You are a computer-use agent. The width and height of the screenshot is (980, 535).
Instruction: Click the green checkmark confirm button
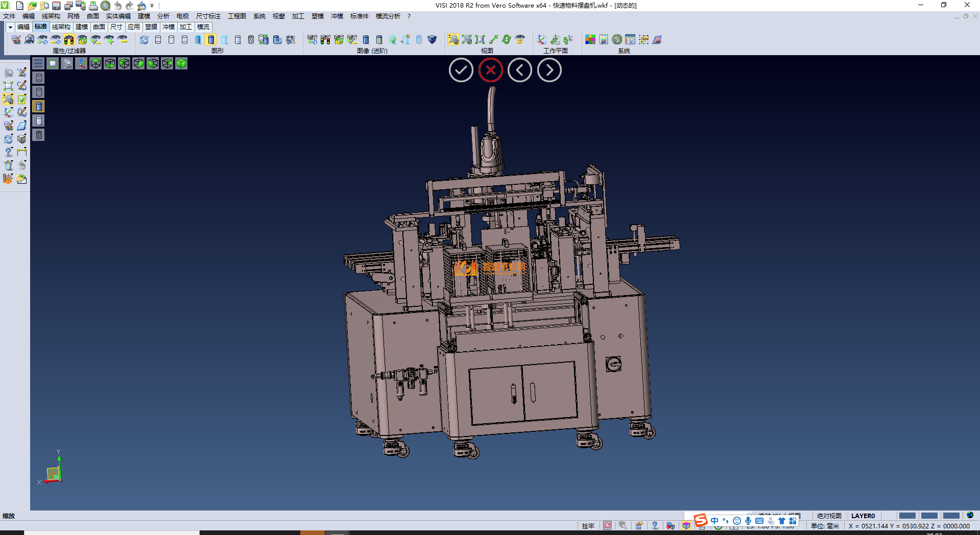pyautogui.click(x=461, y=70)
